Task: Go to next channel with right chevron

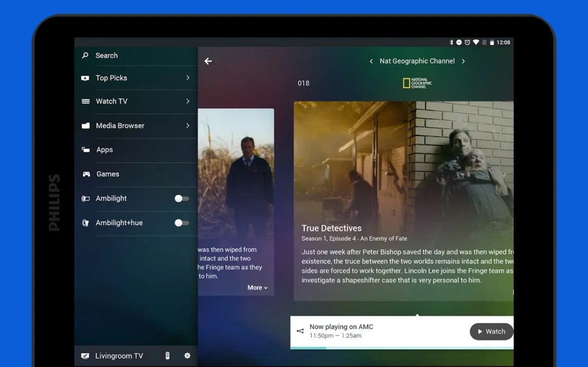Action: point(463,62)
